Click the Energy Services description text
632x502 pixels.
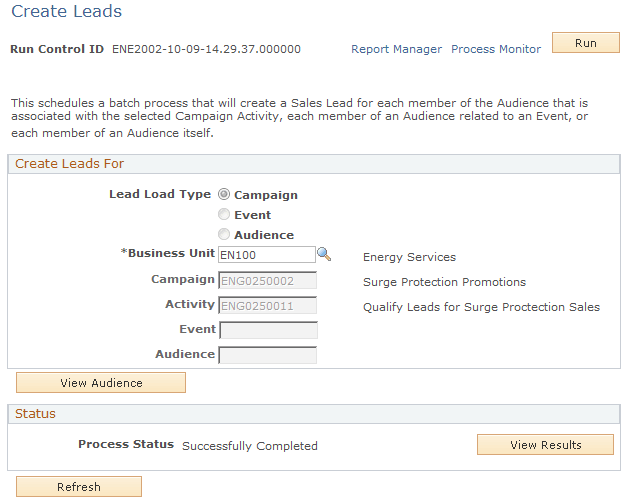coord(409,257)
